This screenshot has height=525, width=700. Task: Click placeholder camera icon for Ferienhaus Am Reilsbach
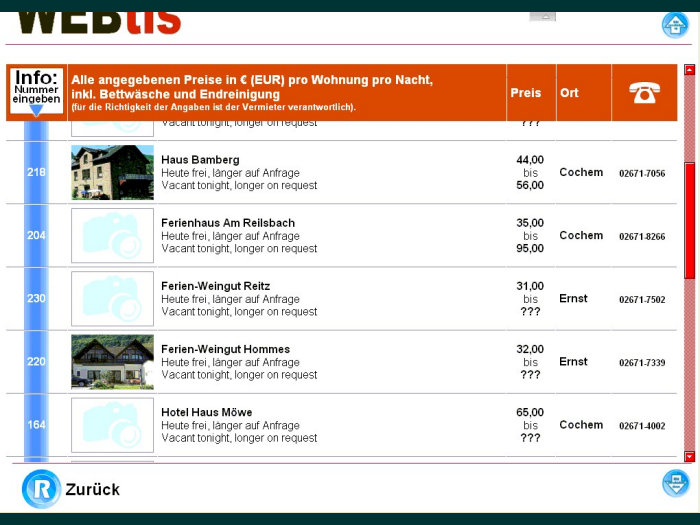[112, 235]
